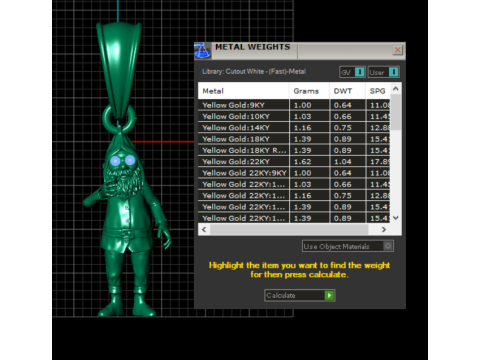
Task: Select the Yellow Gold:22KY row
Action: tap(294, 162)
